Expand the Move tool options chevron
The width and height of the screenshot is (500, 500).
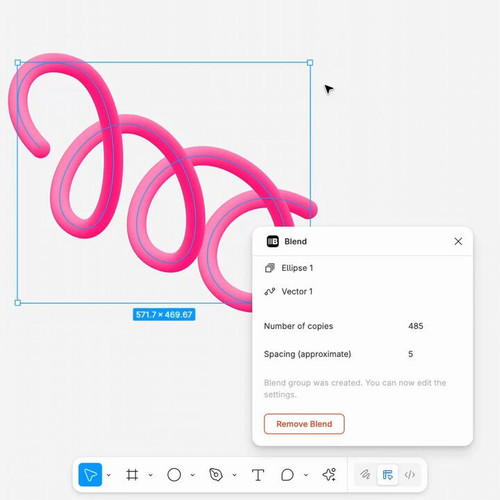click(x=109, y=475)
